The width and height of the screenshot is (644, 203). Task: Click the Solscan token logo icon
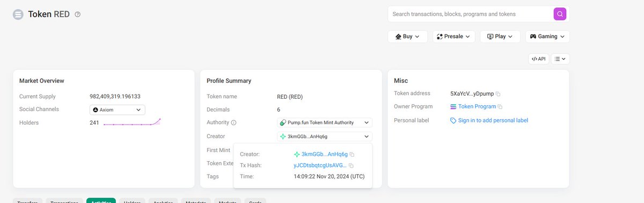(x=18, y=15)
